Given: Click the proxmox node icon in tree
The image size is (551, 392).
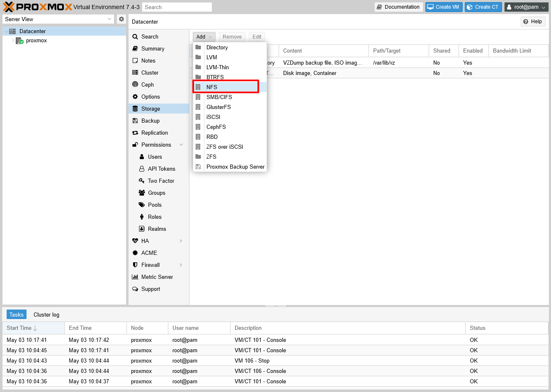Looking at the screenshot, I should [19, 41].
